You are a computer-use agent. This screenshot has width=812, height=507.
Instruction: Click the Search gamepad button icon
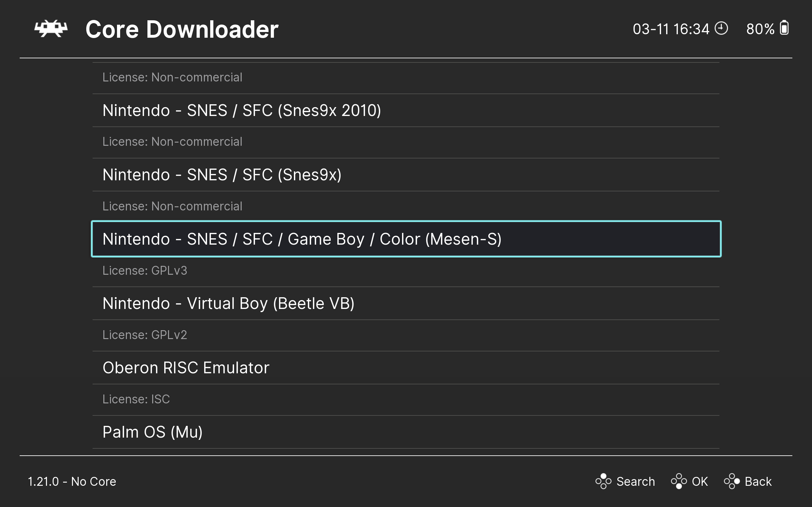pos(603,481)
